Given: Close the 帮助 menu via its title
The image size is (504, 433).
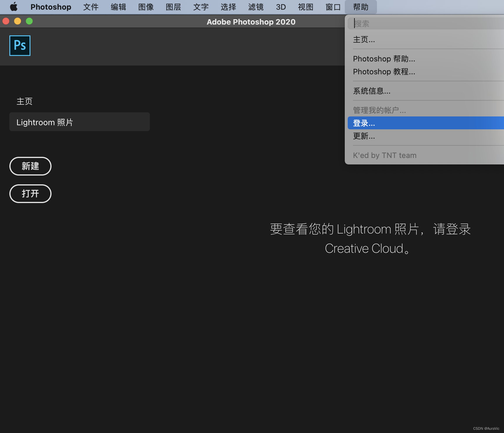Looking at the screenshot, I should click(361, 7).
